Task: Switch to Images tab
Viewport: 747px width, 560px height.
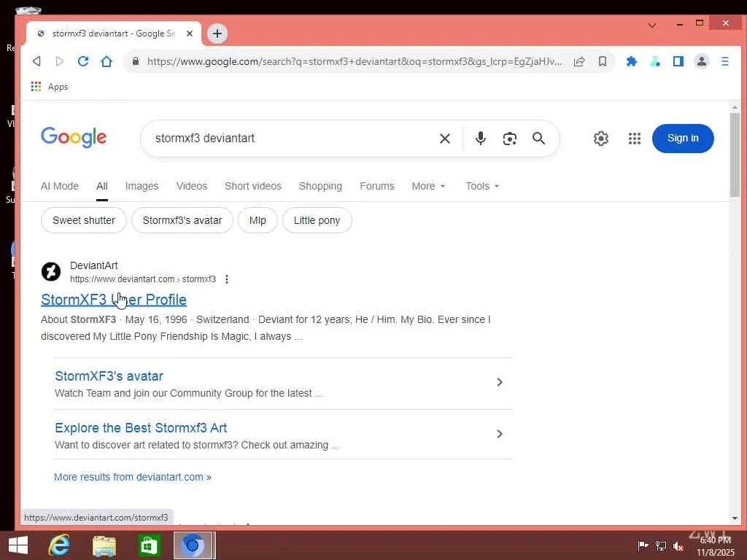Action: click(x=142, y=186)
